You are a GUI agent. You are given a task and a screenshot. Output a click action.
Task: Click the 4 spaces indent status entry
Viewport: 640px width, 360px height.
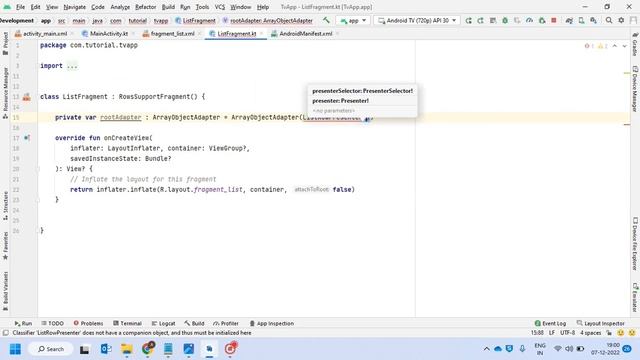[x=591, y=333]
